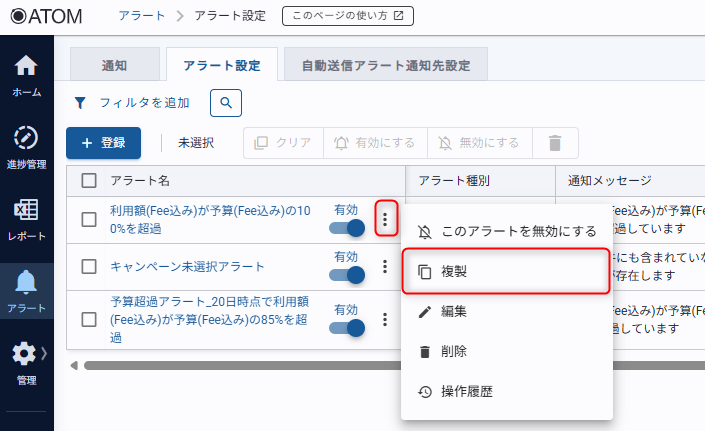Open 進捗管理 progress management icon
This screenshot has width=705, height=431.
[26, 146]
